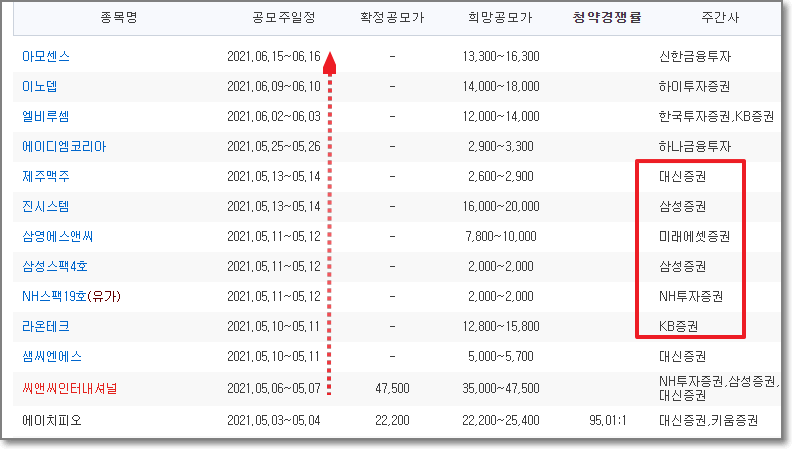Click the 종목명 column header
792x449 pixels.
click(119, 18)
